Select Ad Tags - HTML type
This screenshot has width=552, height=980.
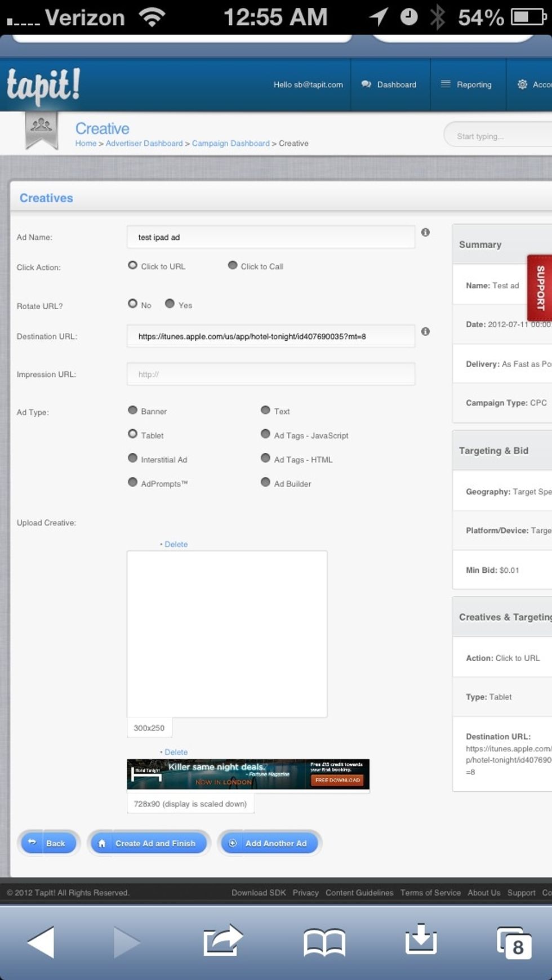265,458
